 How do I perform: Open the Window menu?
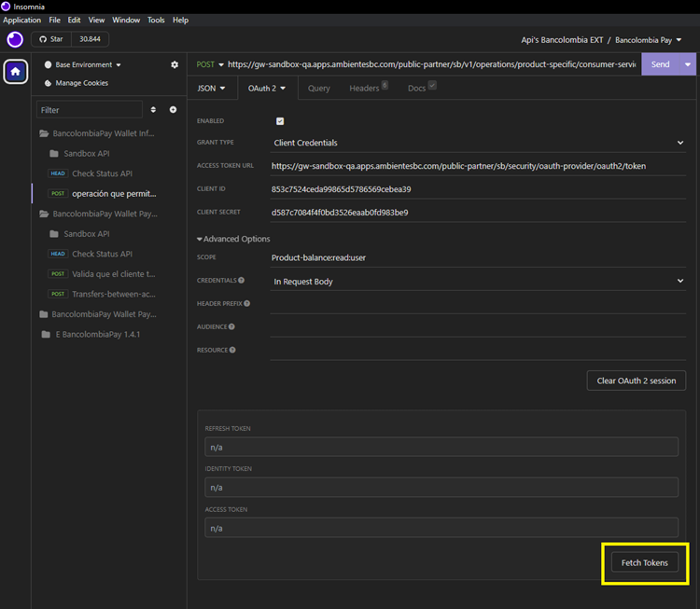[x=126, y=21]
